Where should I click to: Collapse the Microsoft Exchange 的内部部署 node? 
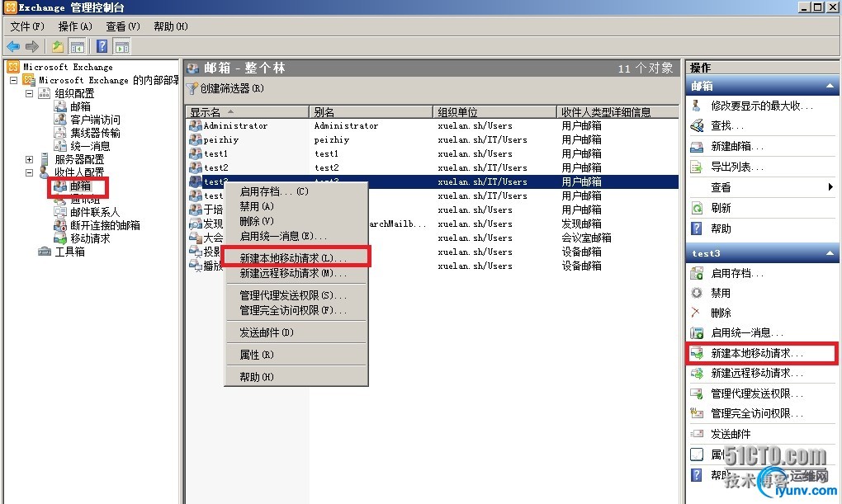pyautogui.click(x=13, y=81)
